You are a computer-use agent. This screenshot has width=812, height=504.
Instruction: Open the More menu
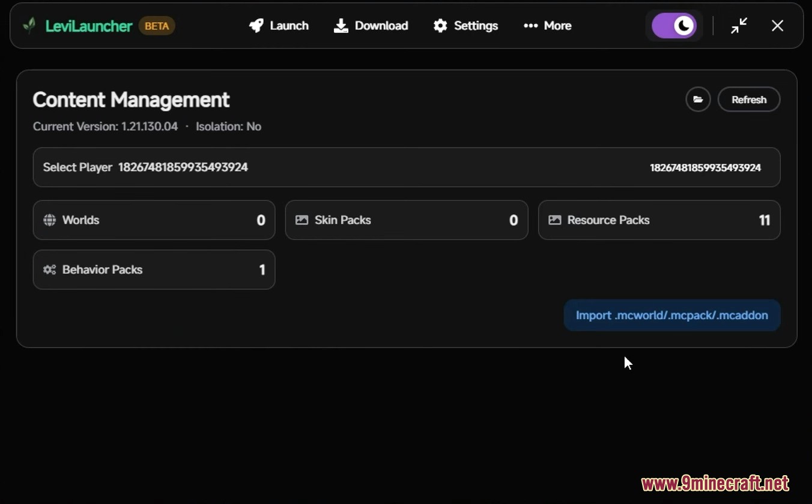pyautogui.click(x=547, y=26)
